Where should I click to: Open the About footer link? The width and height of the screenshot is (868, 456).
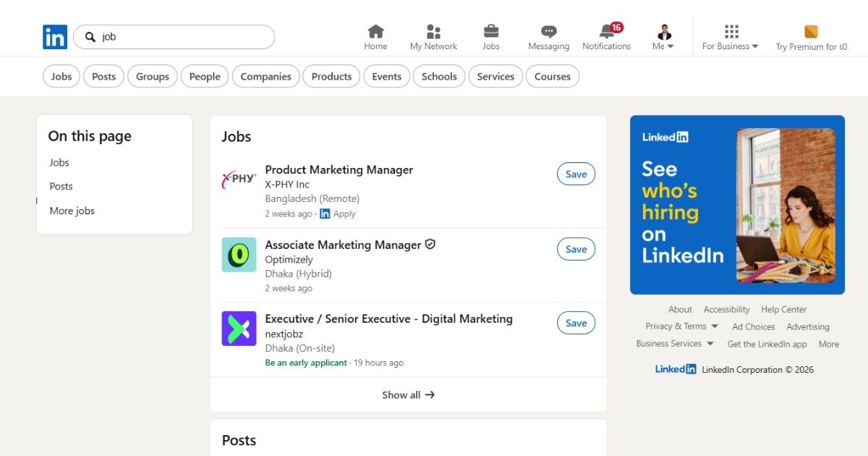point(680,310)
